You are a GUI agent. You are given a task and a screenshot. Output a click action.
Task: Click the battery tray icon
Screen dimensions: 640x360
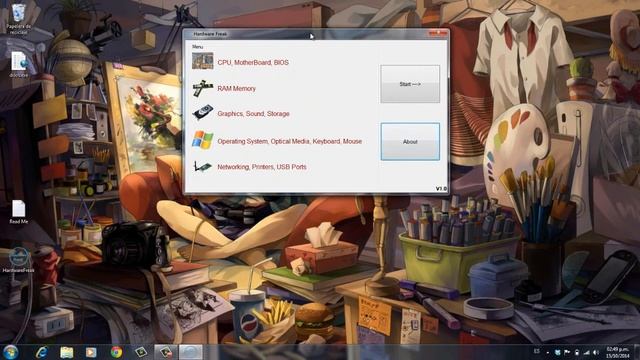(577, 352)
